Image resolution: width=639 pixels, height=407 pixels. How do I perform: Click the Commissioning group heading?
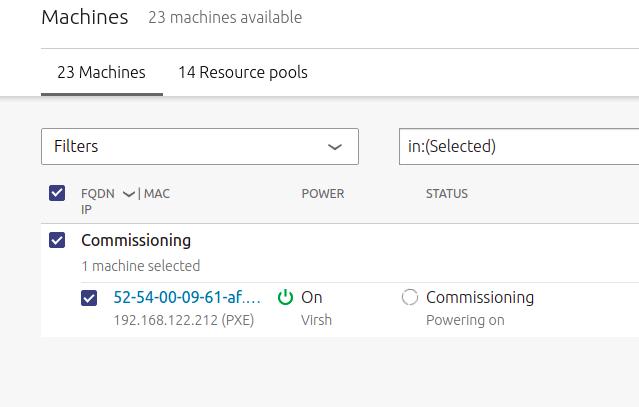point(136,240)
